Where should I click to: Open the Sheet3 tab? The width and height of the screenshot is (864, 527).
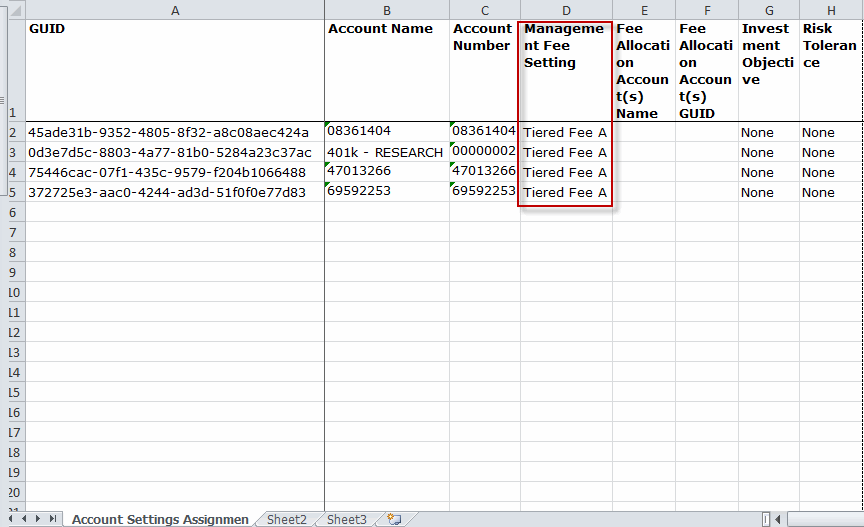(346, 519)
